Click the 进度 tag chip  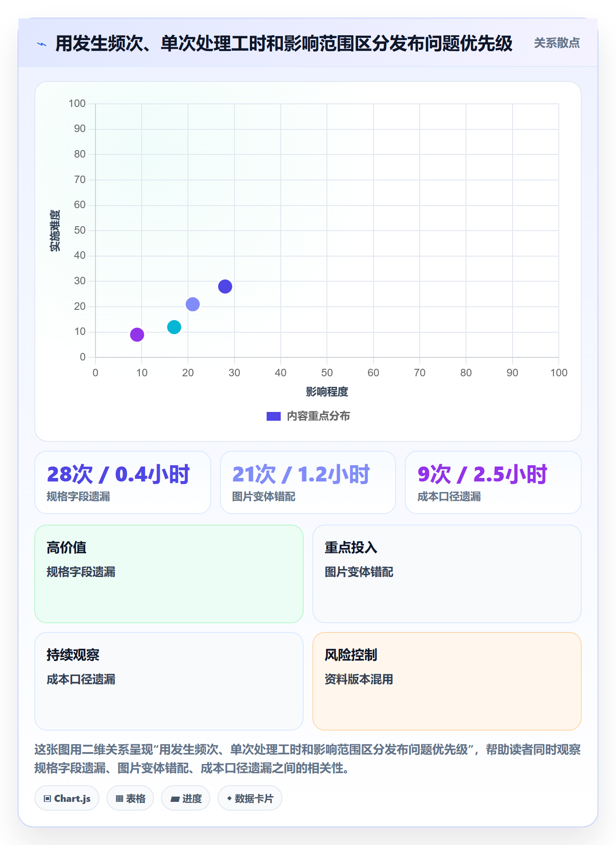tap(186, 798)
